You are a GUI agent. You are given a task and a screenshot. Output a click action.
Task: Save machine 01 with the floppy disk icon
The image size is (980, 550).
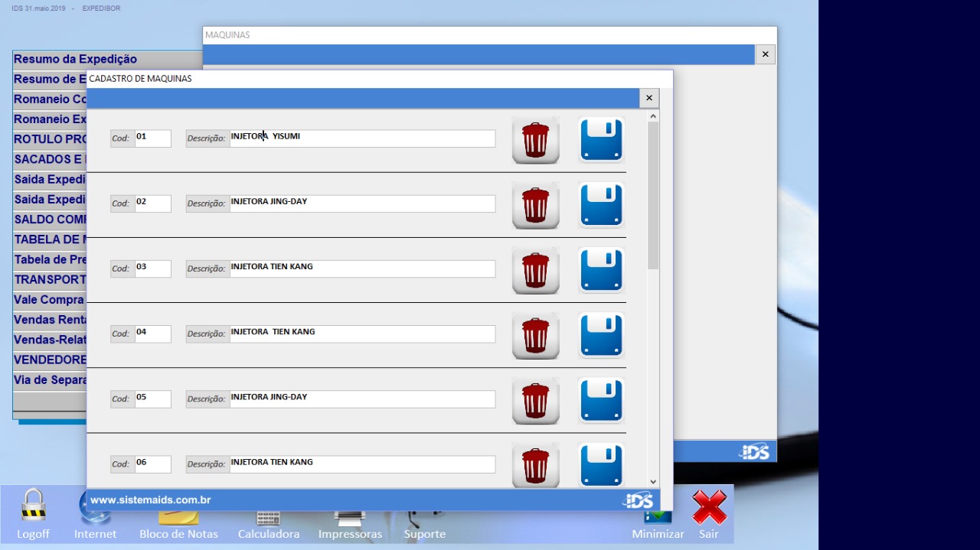[602, 140]
